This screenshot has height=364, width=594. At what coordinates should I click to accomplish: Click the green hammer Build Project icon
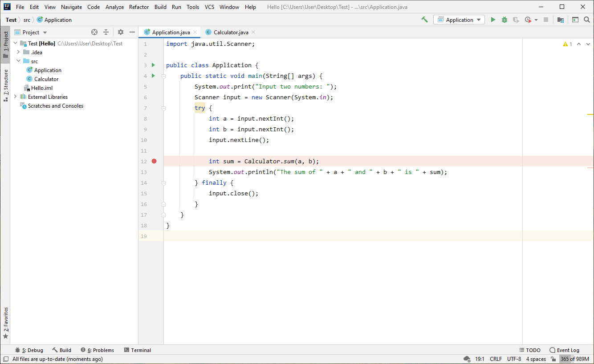click(424, 20)
